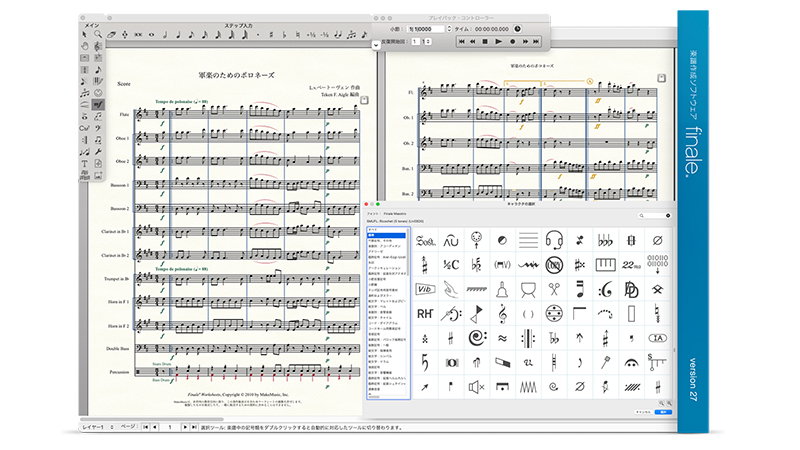Click Record in the Playback Controller
Image resolution: width=800 pixels, height=450 pixels.
pyautogui.click(x=512, y=41)
